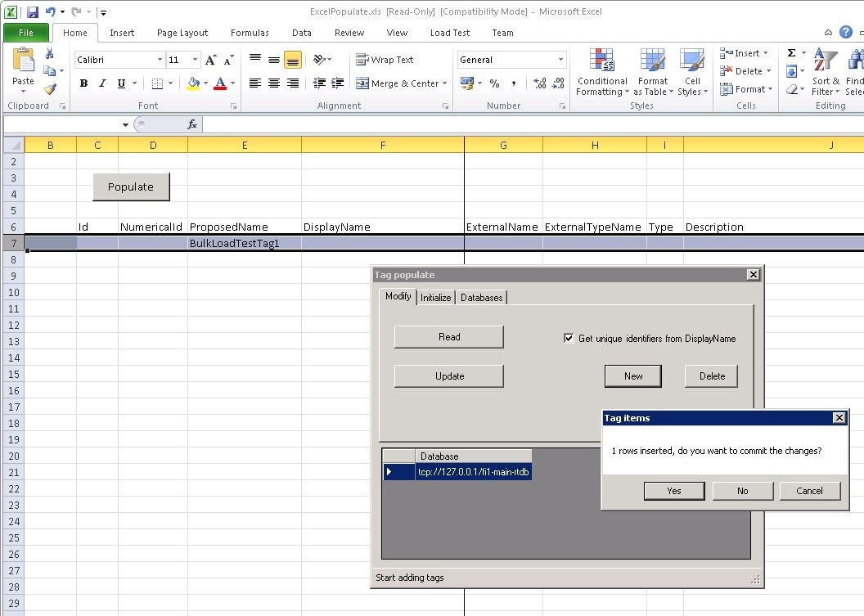Image resolution: width=864 pixels, height=616 pixels.
Task: Toggle Wrap Text in Alignment group
Action: click(385, 60)
